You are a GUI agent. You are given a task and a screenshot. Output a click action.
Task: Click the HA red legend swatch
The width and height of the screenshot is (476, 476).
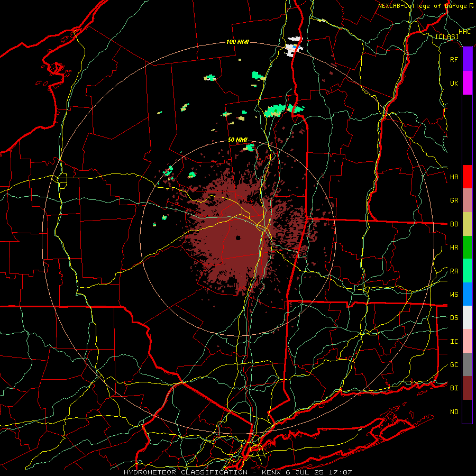[467, 177]
